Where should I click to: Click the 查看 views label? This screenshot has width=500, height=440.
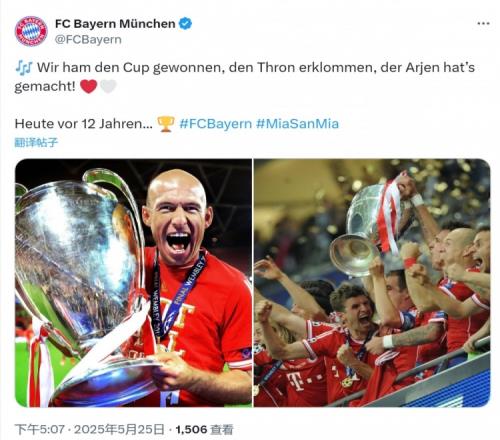coord(222,429)
